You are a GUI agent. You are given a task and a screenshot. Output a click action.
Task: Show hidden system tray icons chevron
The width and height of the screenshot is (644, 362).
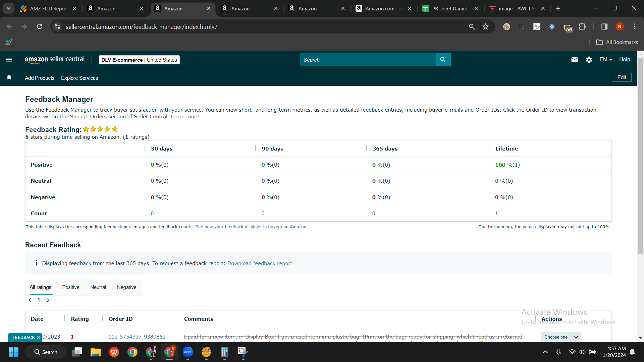point(545,352)
